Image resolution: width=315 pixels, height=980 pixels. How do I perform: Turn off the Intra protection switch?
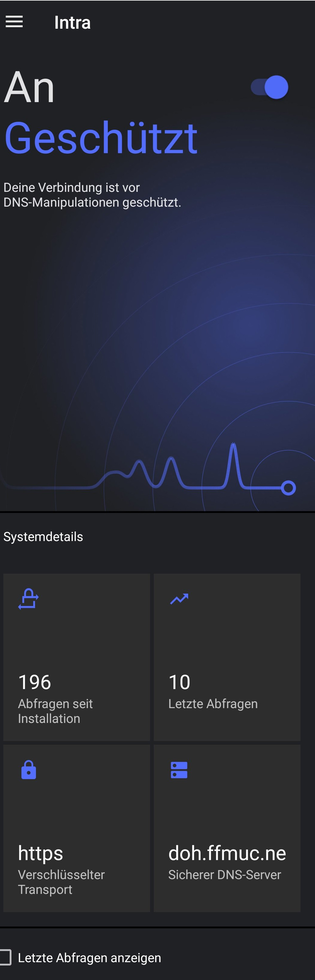click(x=269, y=87)
